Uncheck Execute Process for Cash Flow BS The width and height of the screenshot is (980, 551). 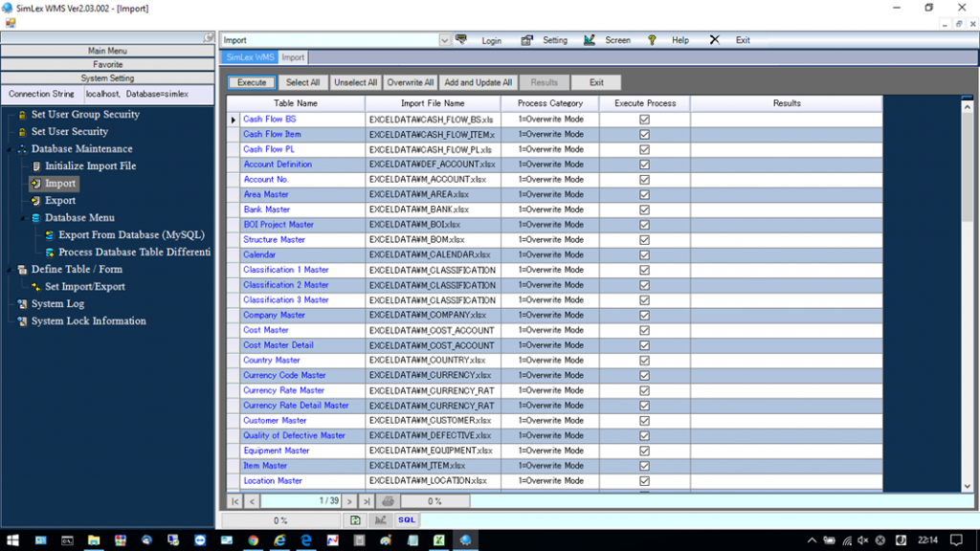click(x=644, y=119)
